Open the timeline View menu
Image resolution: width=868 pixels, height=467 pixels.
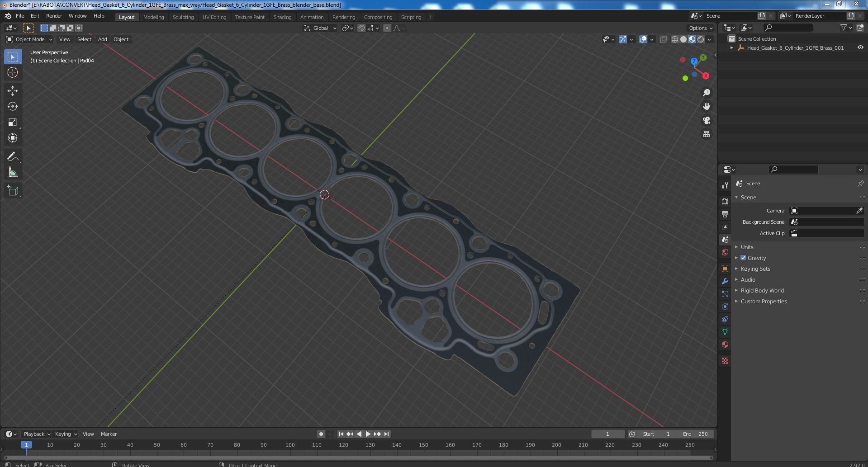(88, 434)
